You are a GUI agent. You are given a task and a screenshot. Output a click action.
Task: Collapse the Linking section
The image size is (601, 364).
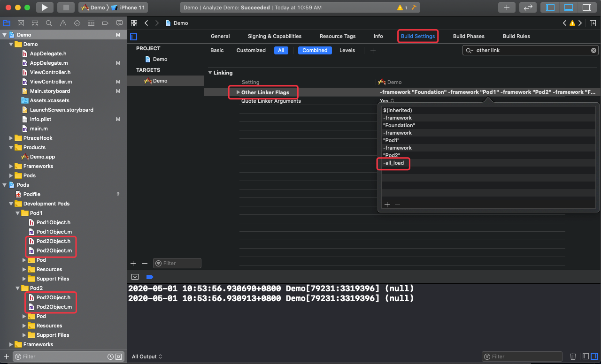pos(210,73)
